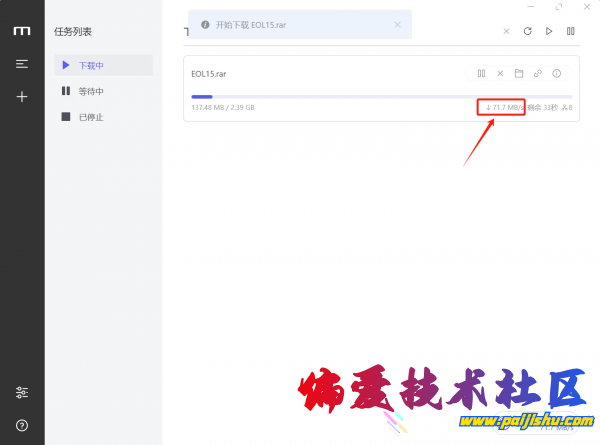Delete selected tasks from the top toolbar

coord(506,31)
